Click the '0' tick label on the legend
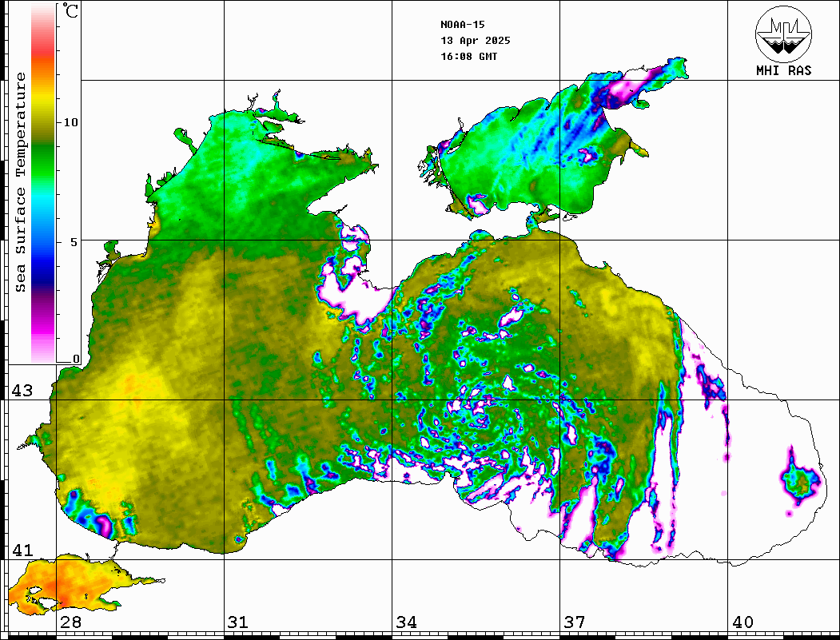Viewport: 840px width, 640px height. pyautogui.click(x=76, y=359)
